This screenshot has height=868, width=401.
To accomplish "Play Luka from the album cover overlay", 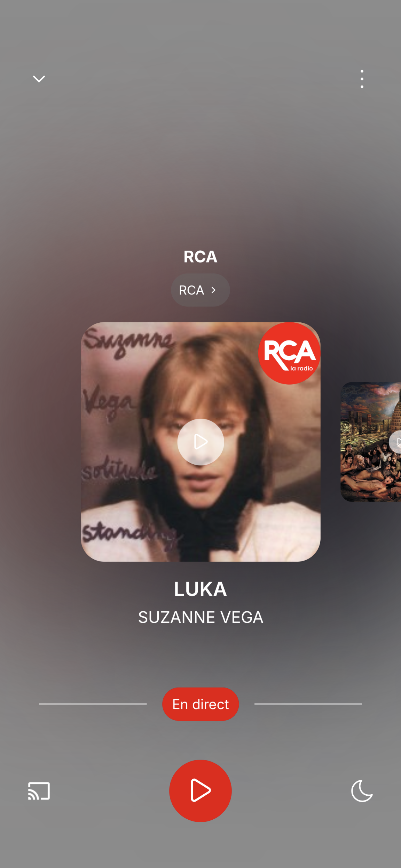I will tap(200, 442).
